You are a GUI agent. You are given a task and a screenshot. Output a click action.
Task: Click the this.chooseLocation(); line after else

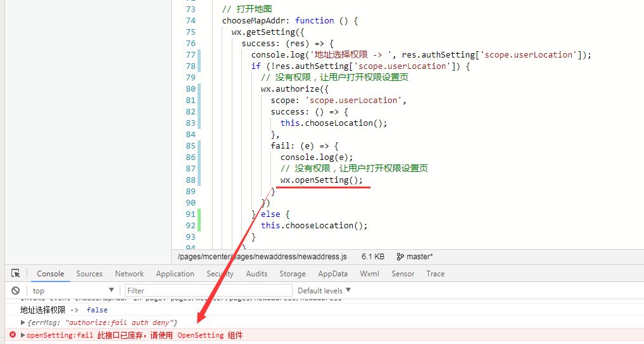[314, 225]
